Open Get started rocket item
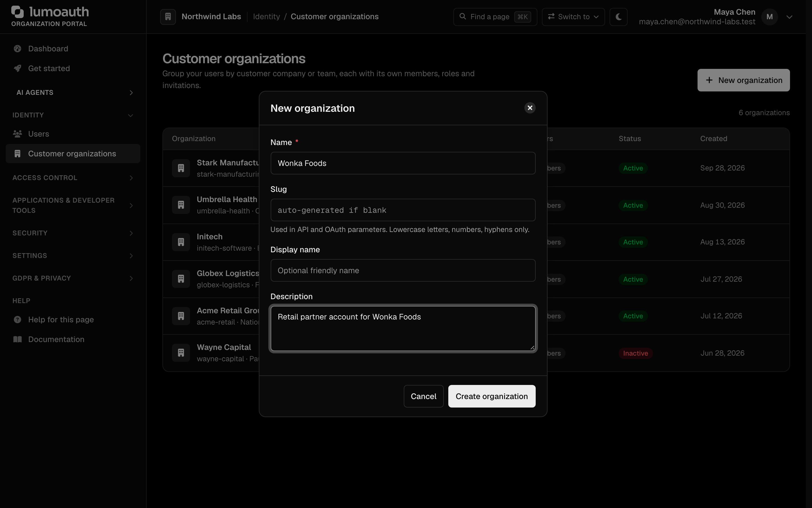Image resolution: width=812 pixels, height=508 pixels. [x=73, y=69]
